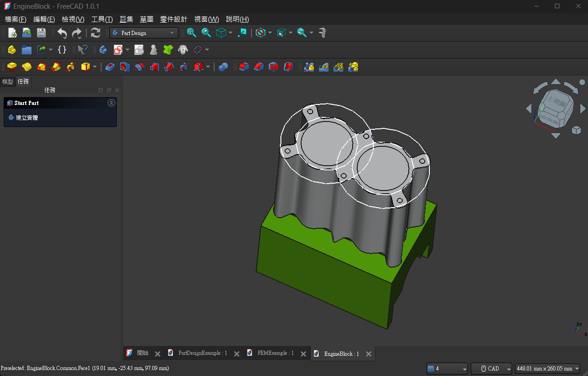
Task: Click the Groove red icon
Action: 139,67
